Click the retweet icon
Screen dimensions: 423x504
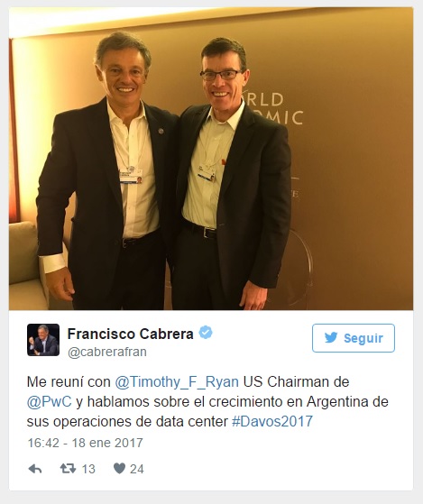tap(69, 469)
